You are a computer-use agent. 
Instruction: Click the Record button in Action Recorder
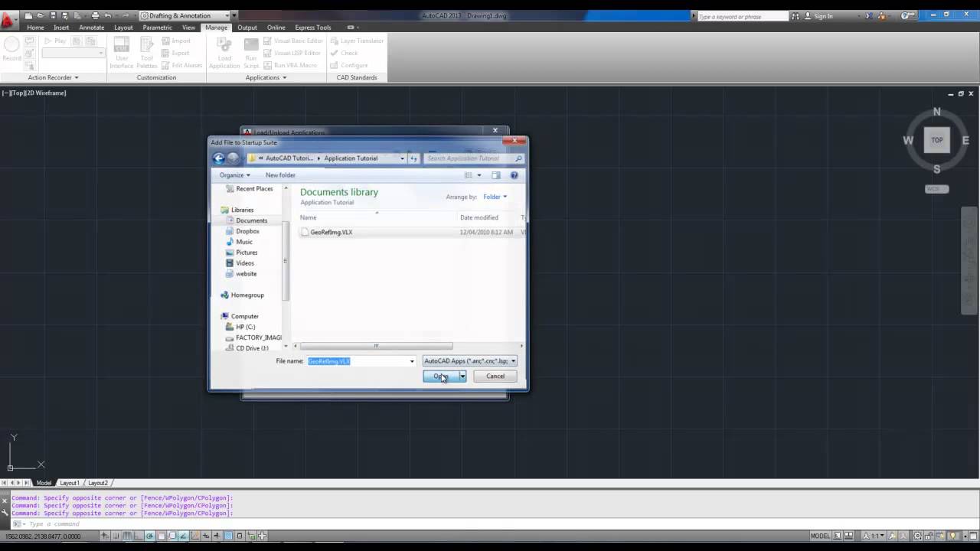11,50
